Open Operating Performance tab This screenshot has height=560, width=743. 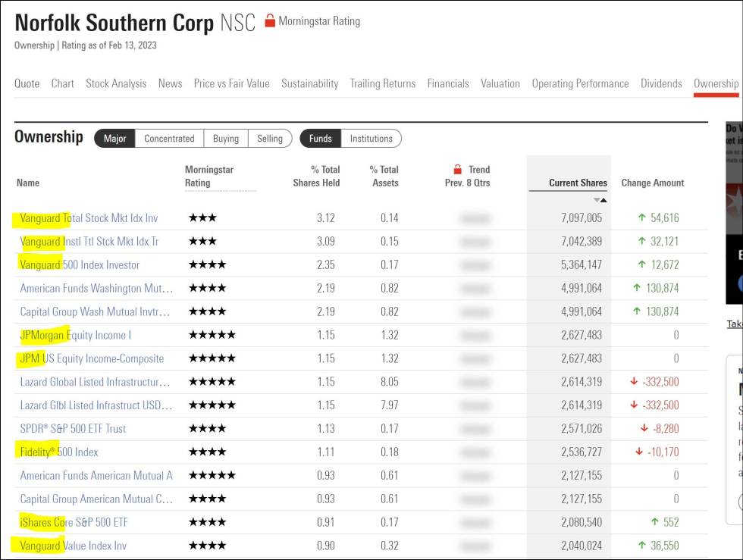[581, 83]
